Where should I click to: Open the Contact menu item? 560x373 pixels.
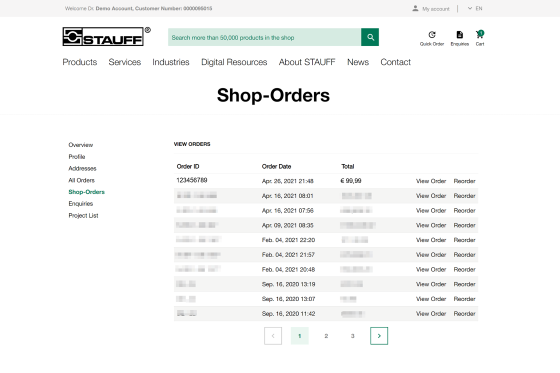[x=395, y=62]
